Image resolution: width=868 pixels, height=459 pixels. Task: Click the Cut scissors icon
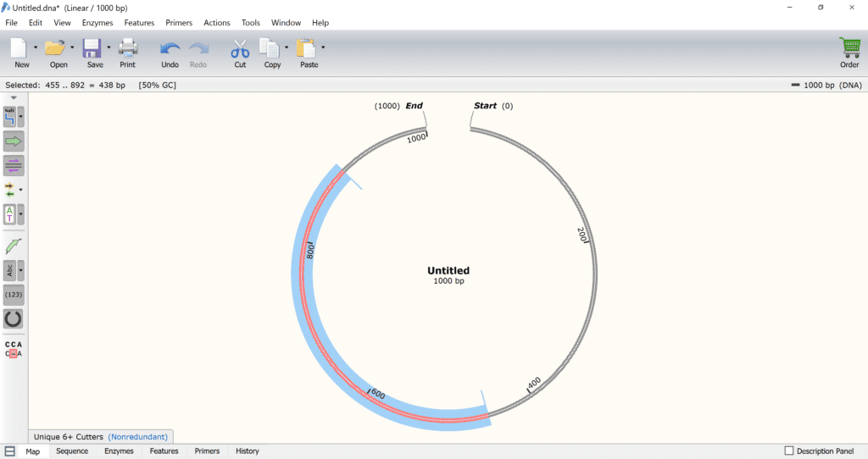pos(240,48)
